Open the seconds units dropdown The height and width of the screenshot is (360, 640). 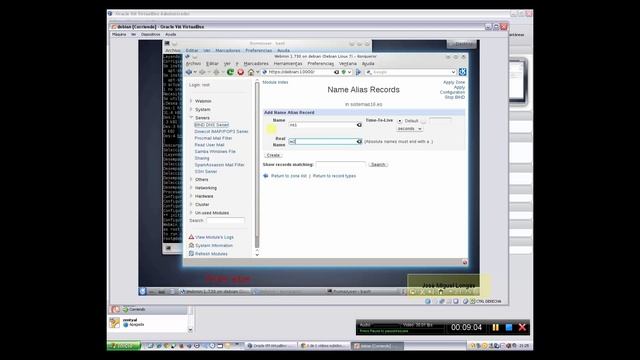(409, 129)
